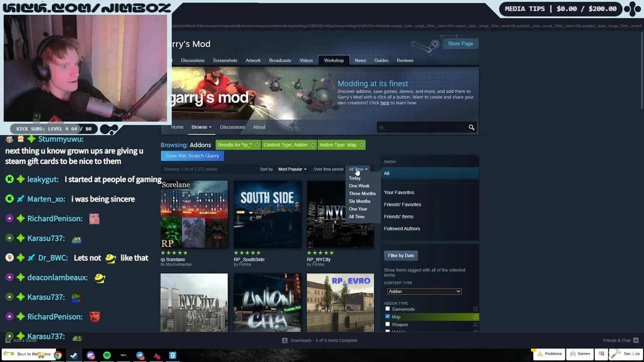Open the Workshop About page
Image resolution: width=644 pixels, height=362 pixels.
(259, 127)
